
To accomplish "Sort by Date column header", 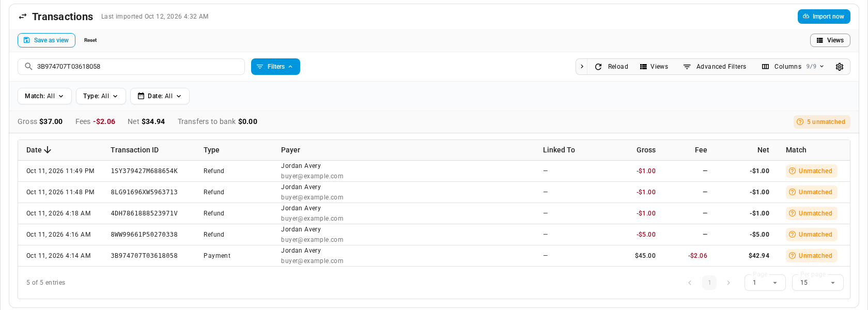I will (x=39, y=150).
